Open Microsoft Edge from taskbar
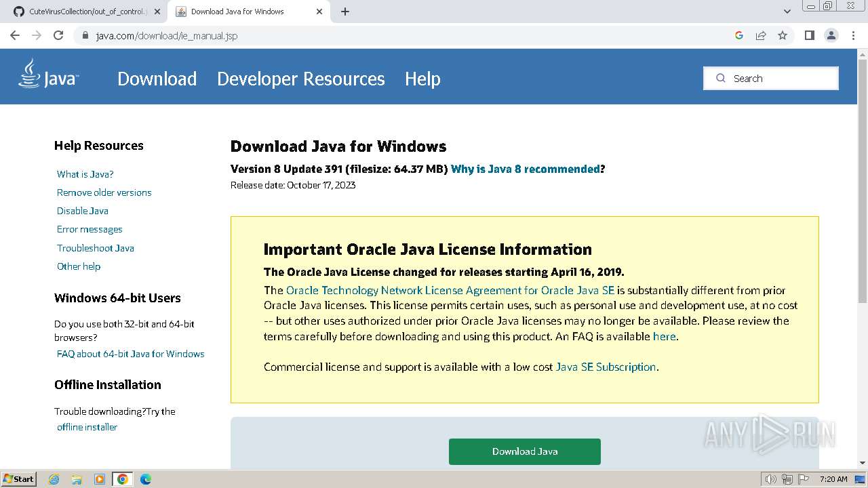868x488 pixels. point(146,479)
